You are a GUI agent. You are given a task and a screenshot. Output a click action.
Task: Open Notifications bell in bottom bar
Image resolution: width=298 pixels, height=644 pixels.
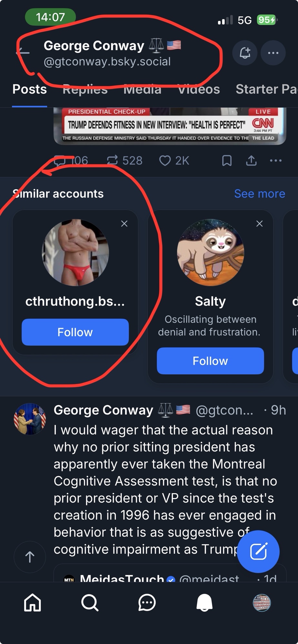tap(204, 602)
